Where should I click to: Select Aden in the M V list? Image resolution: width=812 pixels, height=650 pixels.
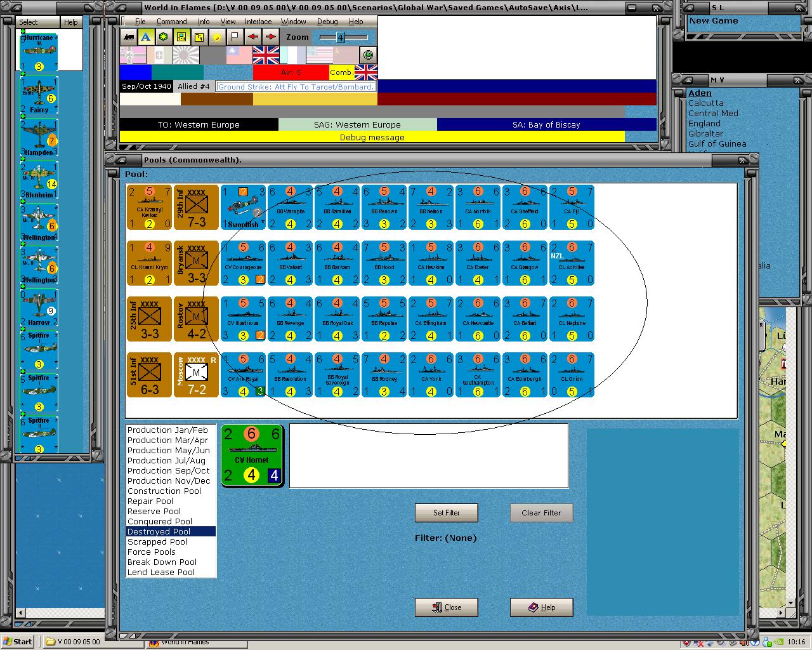(700, 93)
